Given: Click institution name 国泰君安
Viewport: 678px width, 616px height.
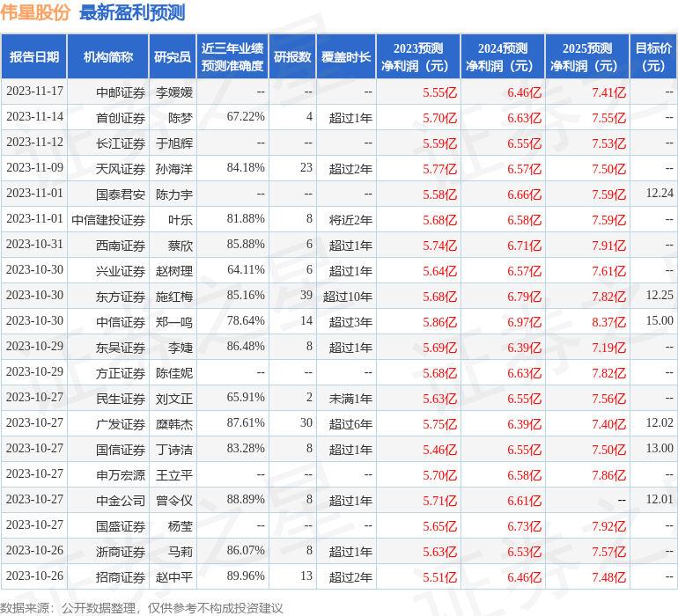Looking at the screenshot, I should (121, 194).
